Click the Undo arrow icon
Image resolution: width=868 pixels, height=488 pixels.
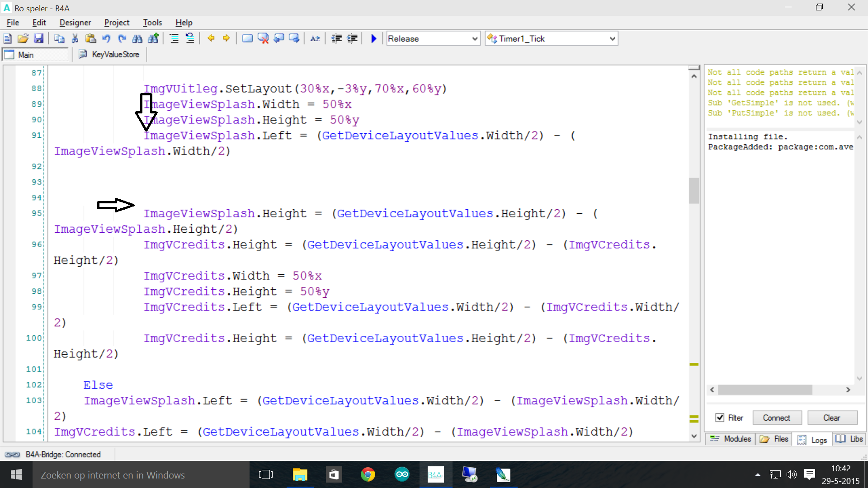click(106, 38)
